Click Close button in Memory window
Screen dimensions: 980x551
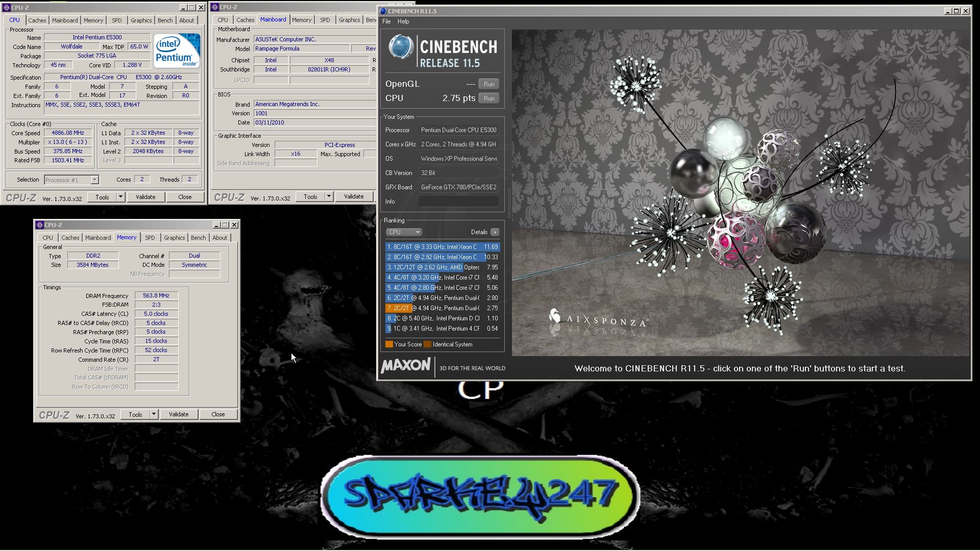(218, 414)
